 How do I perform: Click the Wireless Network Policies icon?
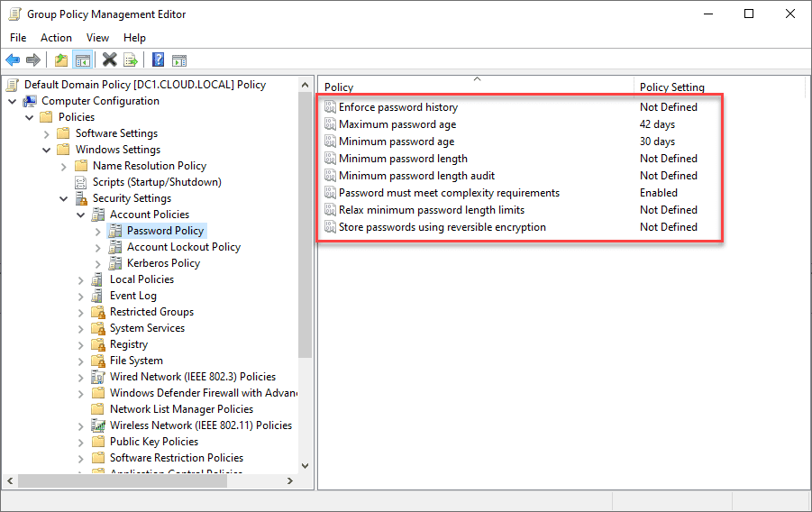click(x=98, y=425)
